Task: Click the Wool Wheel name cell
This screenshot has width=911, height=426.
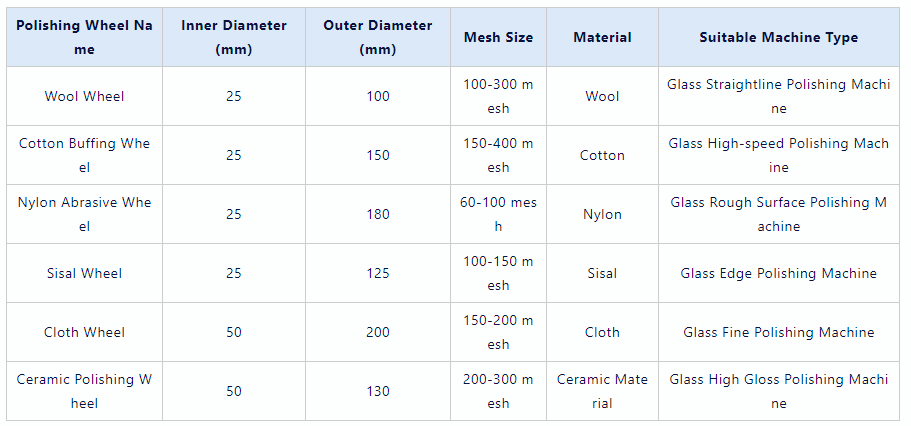Action: (x=84, y=97)
